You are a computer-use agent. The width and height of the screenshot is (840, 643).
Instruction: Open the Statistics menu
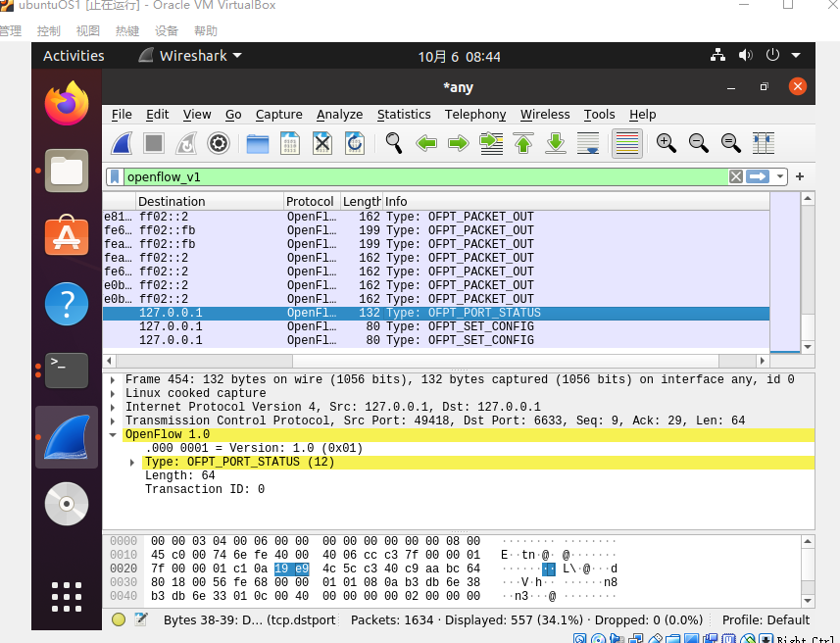click(x=404, y=115)
